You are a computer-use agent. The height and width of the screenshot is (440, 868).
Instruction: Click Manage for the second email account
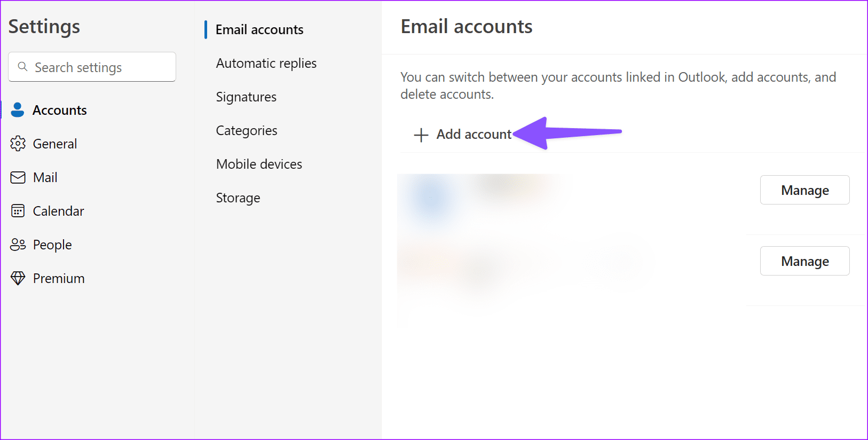(x=804, y=261)
